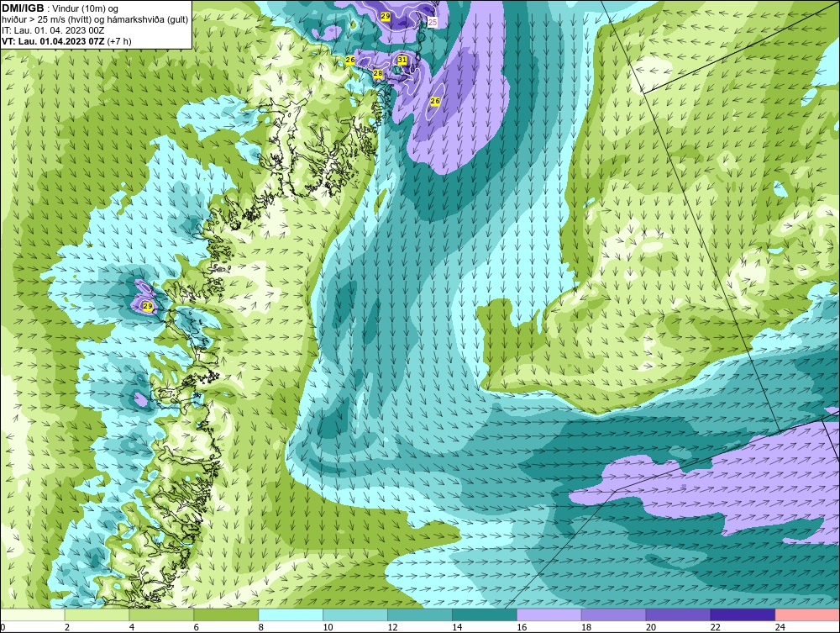Click the yellow gust label 28
The image size is (840, 633).
(x=378, y=73)
